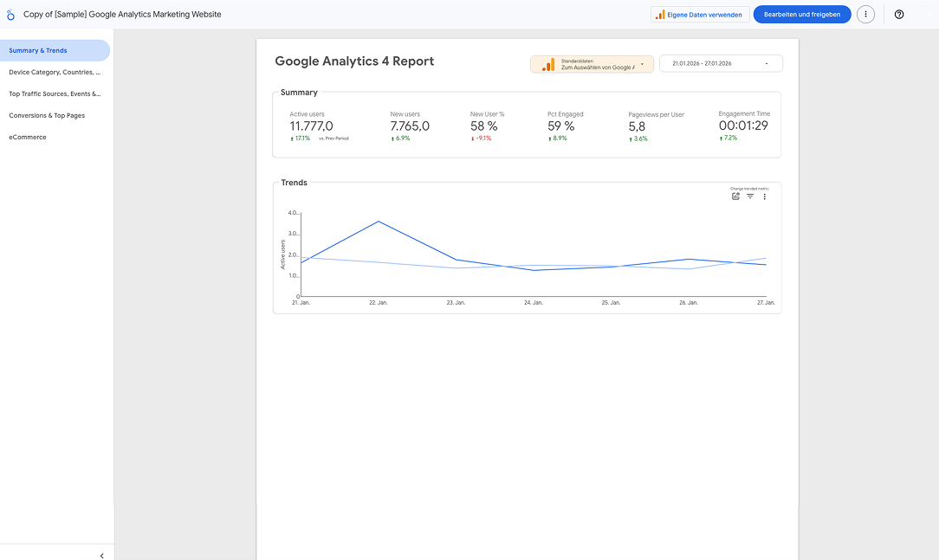The image size is (939, 560).
Task: Open the help question mark icon
Action: pos(898,15)
